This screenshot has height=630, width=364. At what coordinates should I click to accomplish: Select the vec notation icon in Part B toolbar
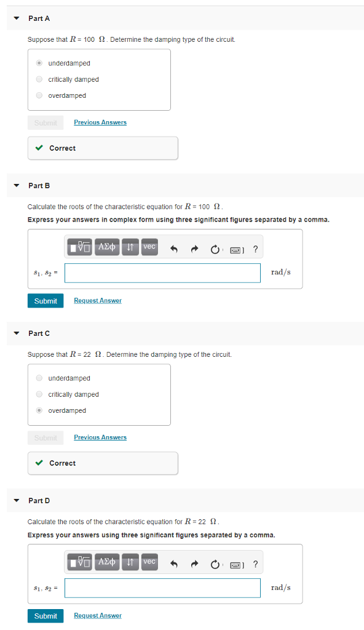pyautogui.click(x=149, y=247)
